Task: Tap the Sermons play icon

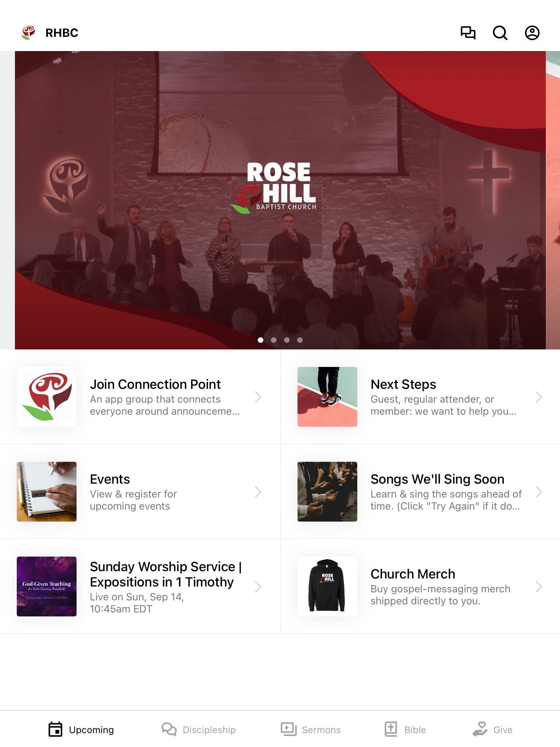Action: click(288, 729)
